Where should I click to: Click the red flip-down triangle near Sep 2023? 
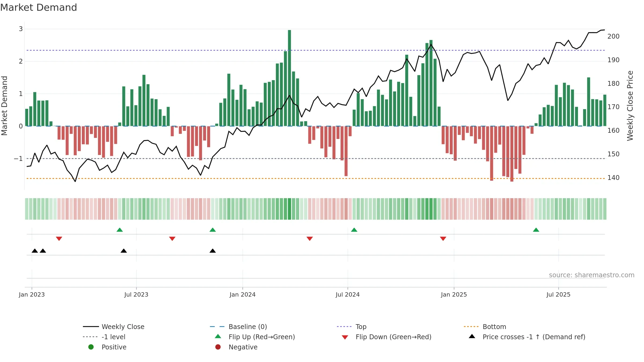(x=172, y=239)
